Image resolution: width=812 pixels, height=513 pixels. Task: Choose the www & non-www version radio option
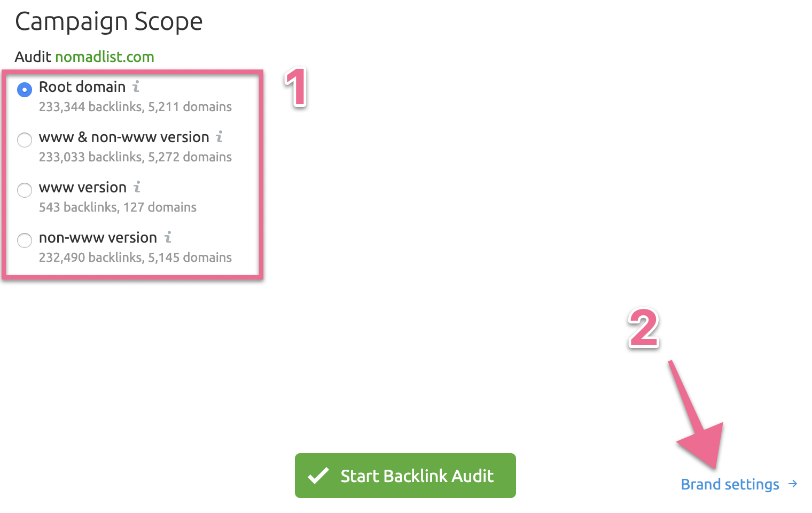point(25,140)
